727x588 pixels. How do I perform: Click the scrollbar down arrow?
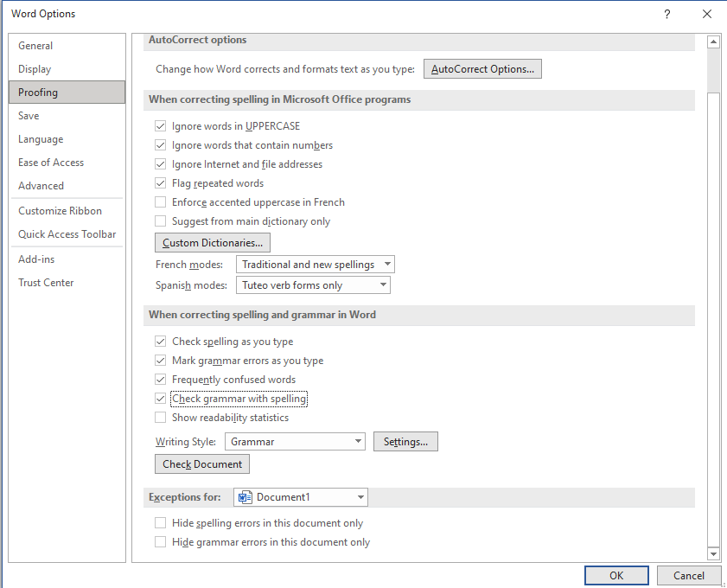713,554
